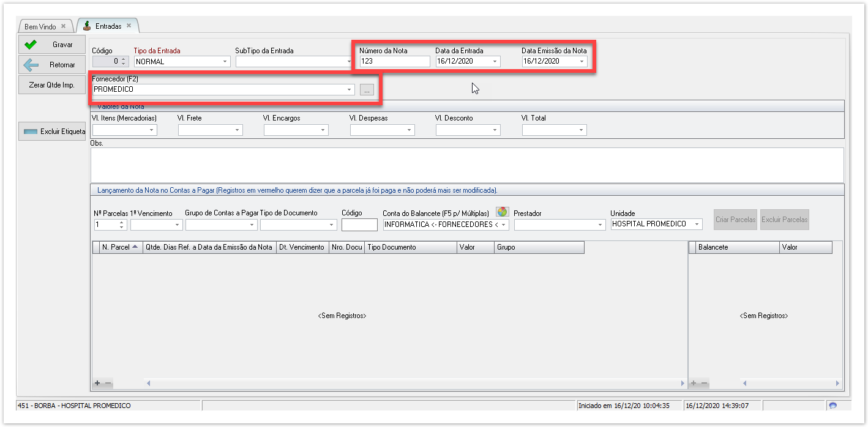868x427 pixels.
Task: Open the Fornecedor combo box list
Action: [x=349, y=90]
